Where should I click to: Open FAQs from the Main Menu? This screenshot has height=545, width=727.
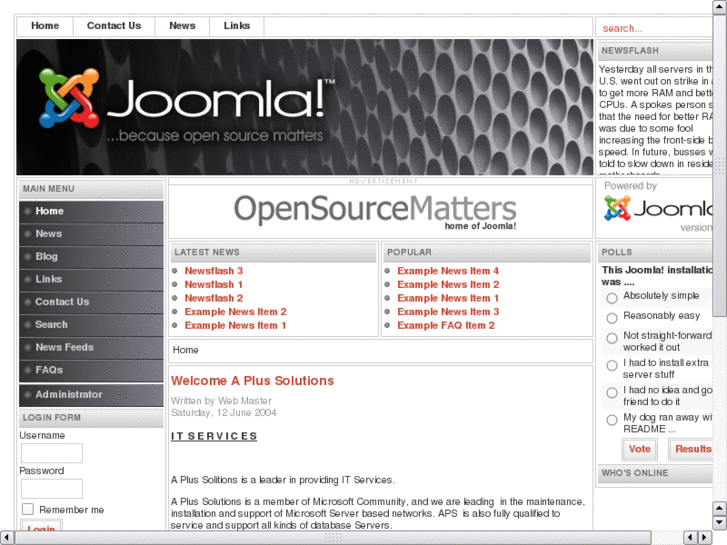click(91, 370)
